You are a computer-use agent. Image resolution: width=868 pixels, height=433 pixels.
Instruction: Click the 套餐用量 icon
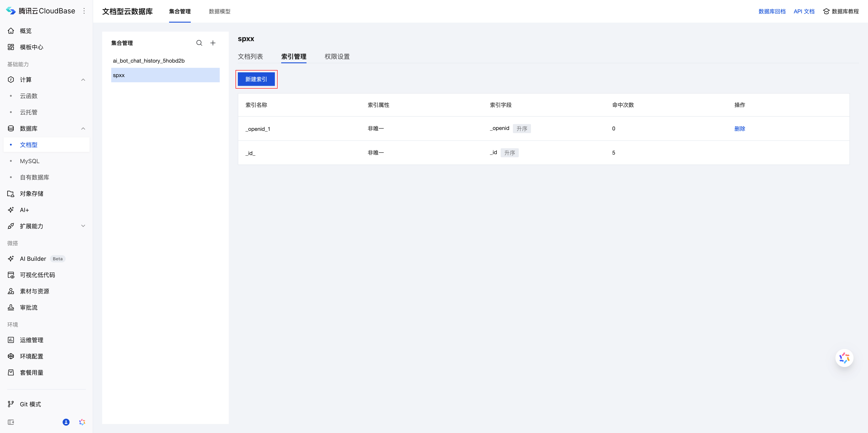point(11,372)
